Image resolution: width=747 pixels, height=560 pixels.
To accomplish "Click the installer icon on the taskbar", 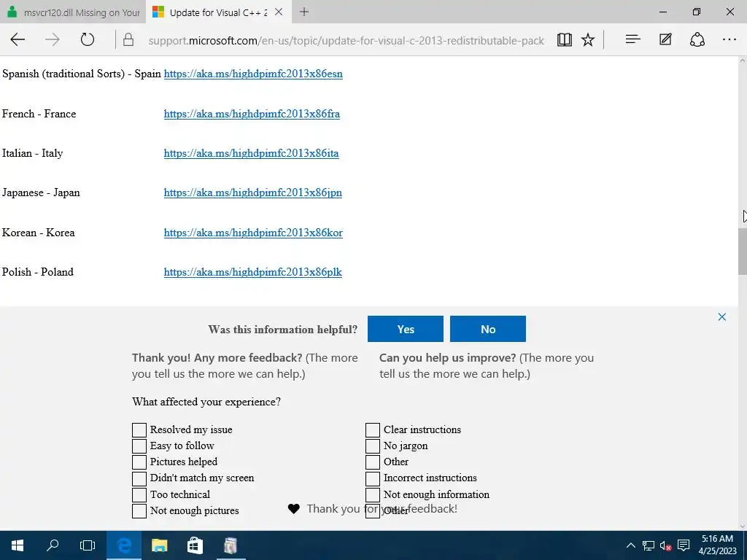I will tap(230, 545).
